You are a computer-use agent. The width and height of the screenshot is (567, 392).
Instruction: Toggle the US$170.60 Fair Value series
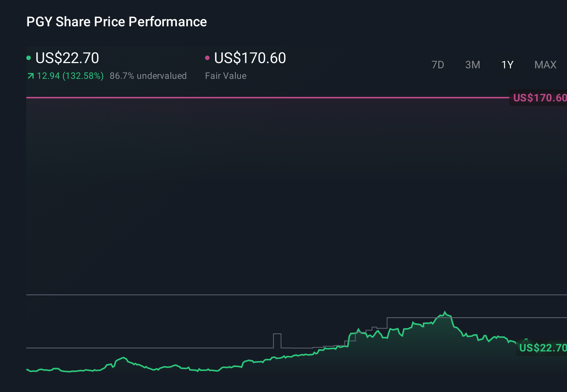pyautogui.click(x=249, y=58)
